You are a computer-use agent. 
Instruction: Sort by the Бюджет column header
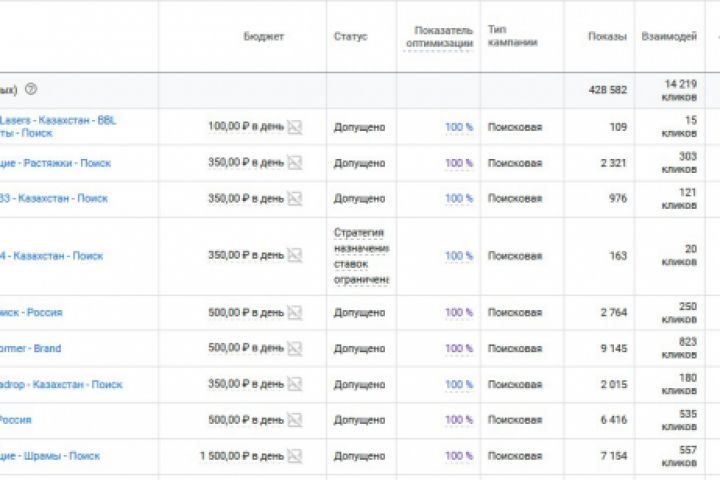[264, 37]
